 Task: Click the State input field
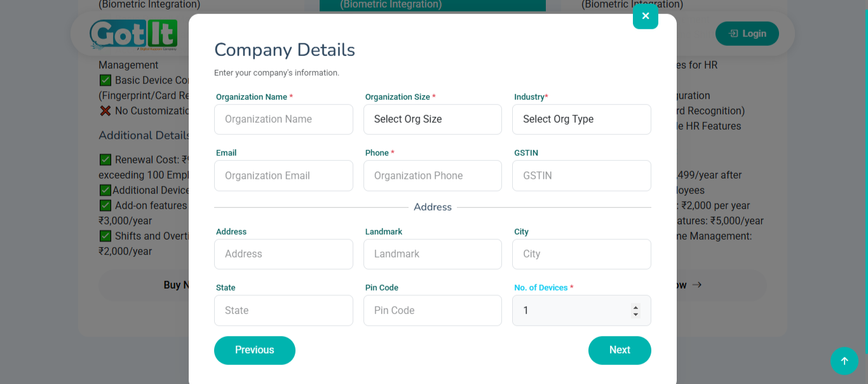pyautogui.click(x=283, y=311)
